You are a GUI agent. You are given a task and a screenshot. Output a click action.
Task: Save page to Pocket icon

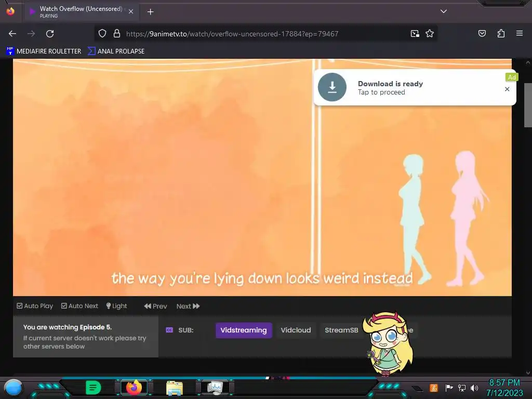(x=482, y=33)
